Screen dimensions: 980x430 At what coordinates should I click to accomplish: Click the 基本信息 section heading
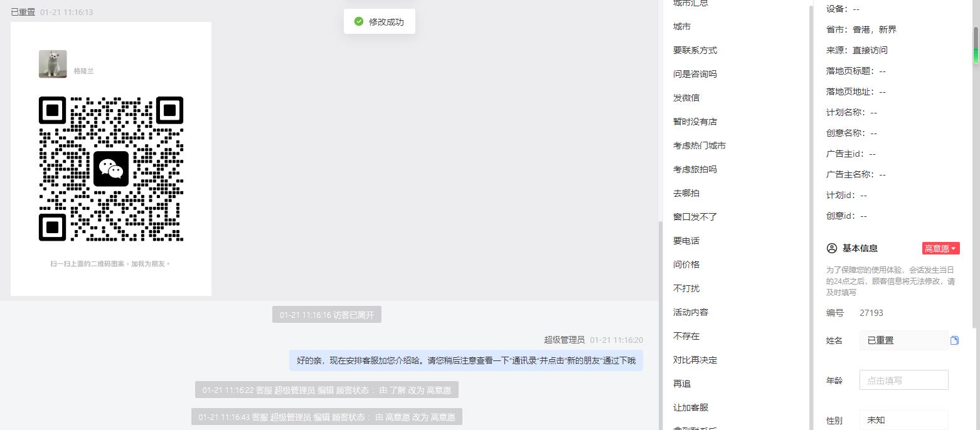[x=860, y=248]
